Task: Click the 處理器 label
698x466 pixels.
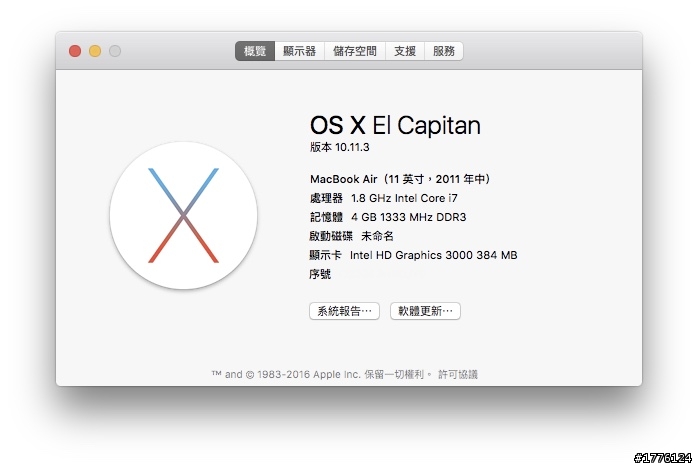Action: [x=326, y=198]
